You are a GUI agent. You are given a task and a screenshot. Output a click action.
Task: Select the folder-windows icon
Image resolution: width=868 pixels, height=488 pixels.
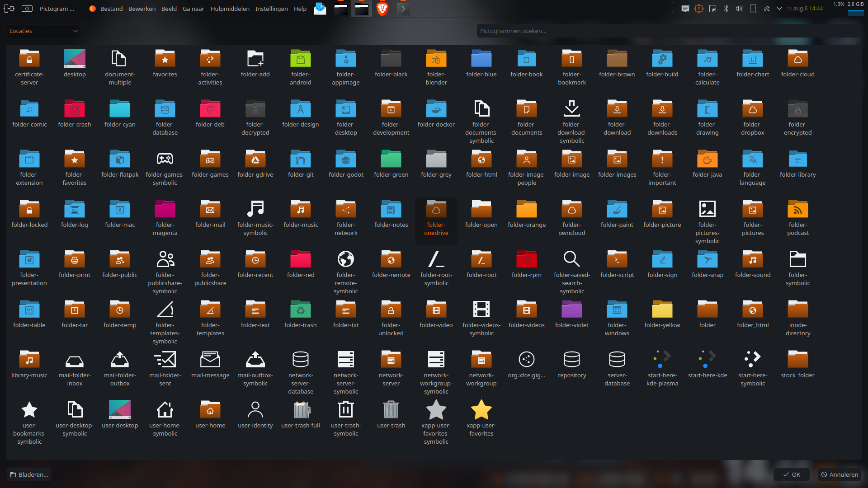pyautogui.click(x=617, y=310)
